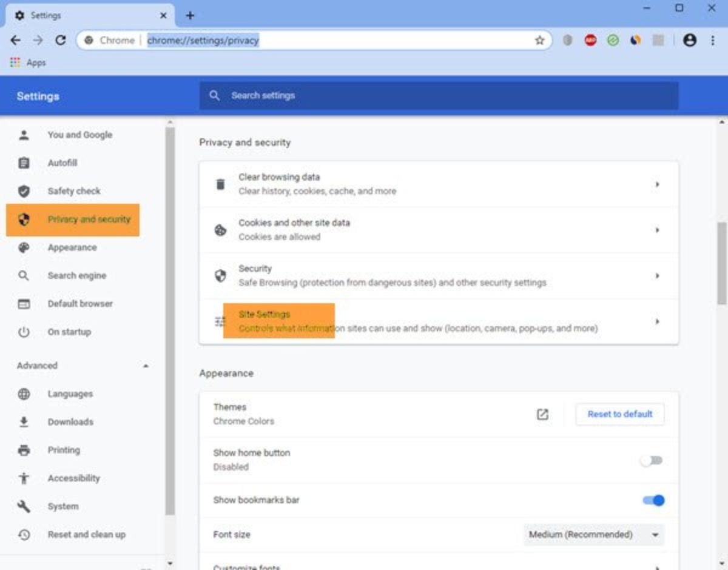Image resolution: width=728 pixels, height=570 pixels.
Task: Open the red ABP Adblock extension icon
Action: (590, 40)
